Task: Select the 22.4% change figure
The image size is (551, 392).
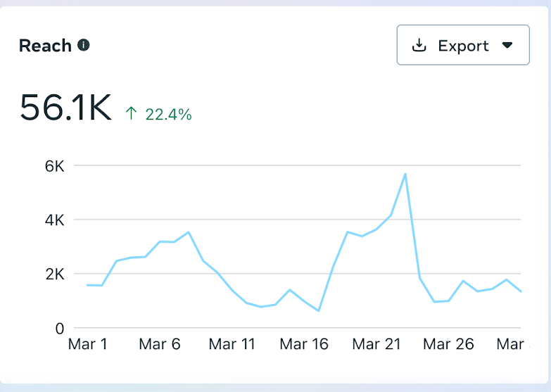Action: 168,113
